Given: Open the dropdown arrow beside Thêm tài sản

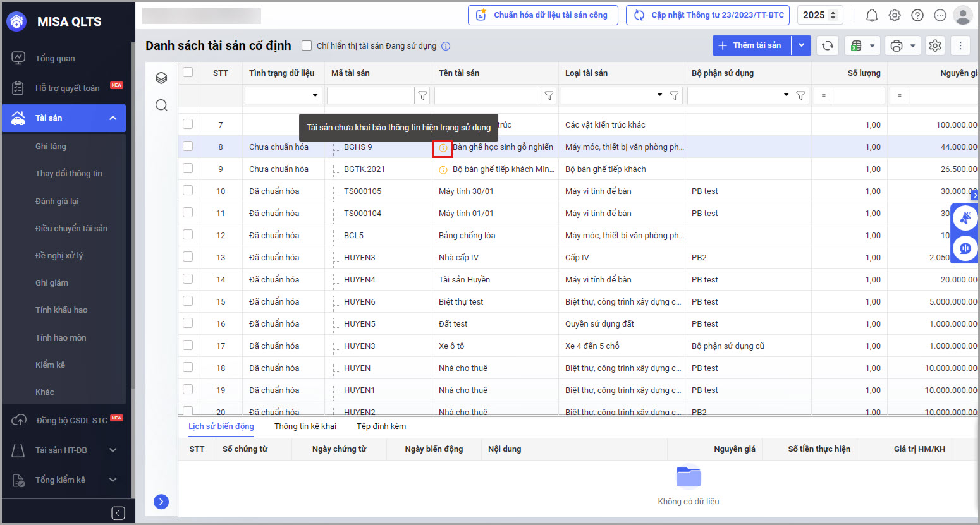Looking at the screenshot, I should (x=802, y=45).
